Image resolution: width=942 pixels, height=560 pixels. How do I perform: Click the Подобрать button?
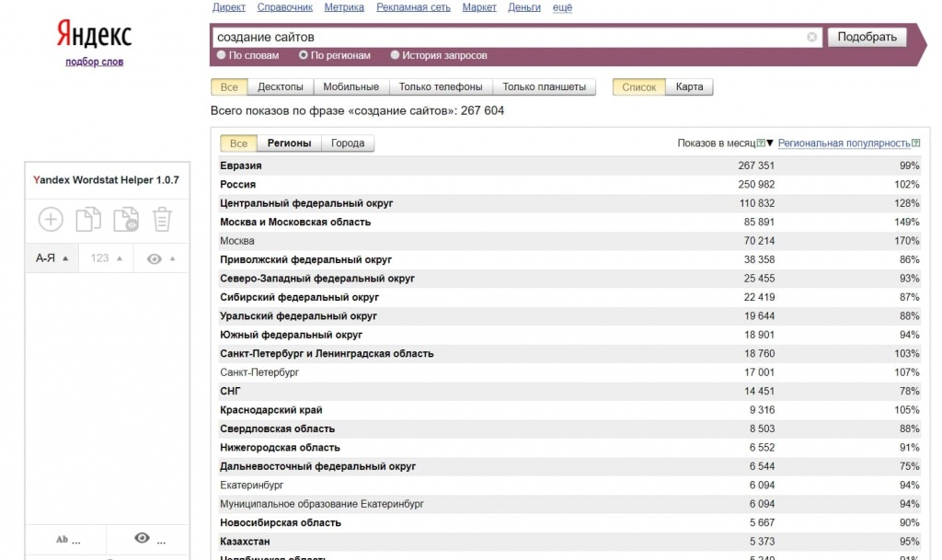[866, 36]
